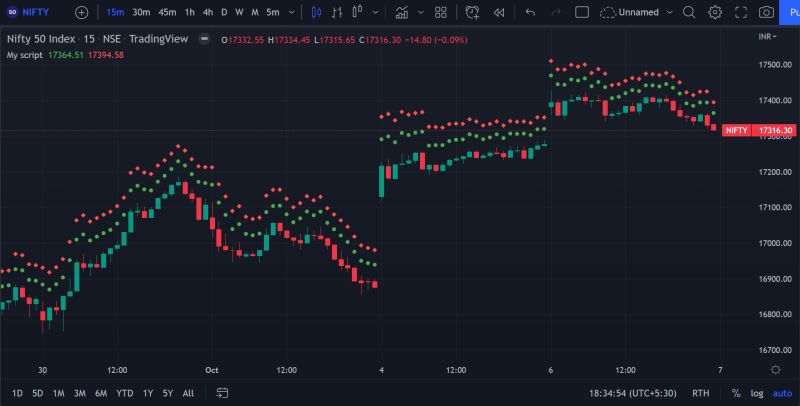The width and height of the screenshot is (800, 406).
Task: Set date range to YTD
Action: [124, 393]
